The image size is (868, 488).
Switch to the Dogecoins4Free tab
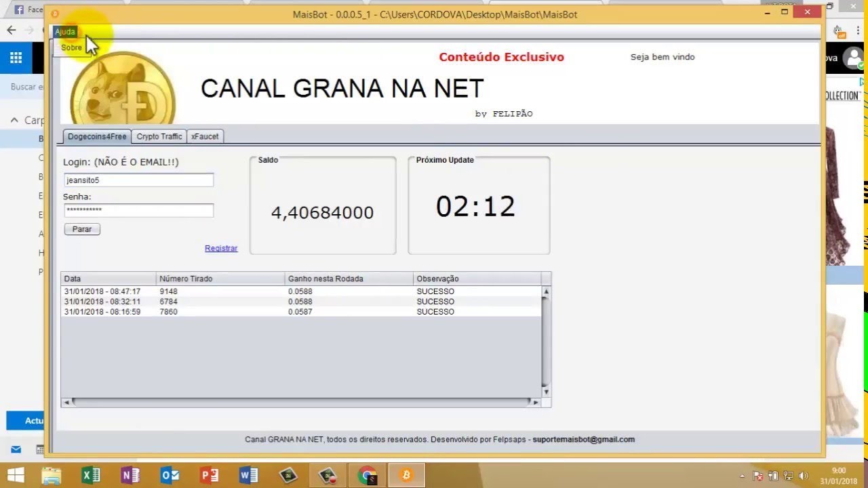coord(97,136)
